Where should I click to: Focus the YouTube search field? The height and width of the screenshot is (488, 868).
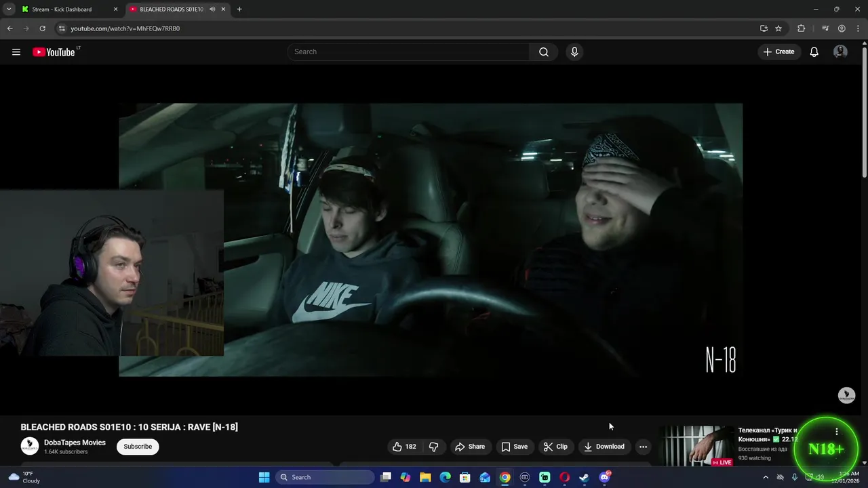(x=409, y=52)
